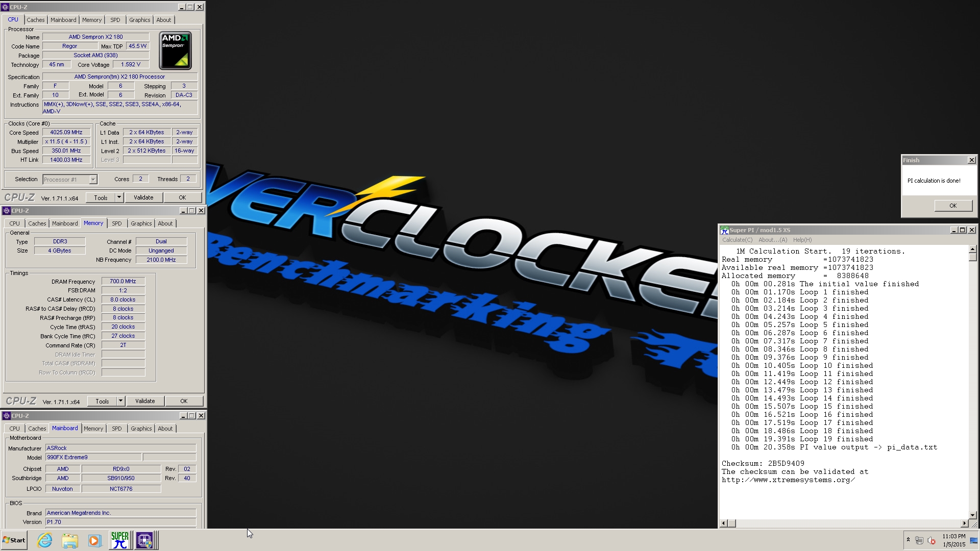The image size is (980, 551).
Task: Click Super PI horizontal scrollbar right arrow
Action: [x=964, y=523]
